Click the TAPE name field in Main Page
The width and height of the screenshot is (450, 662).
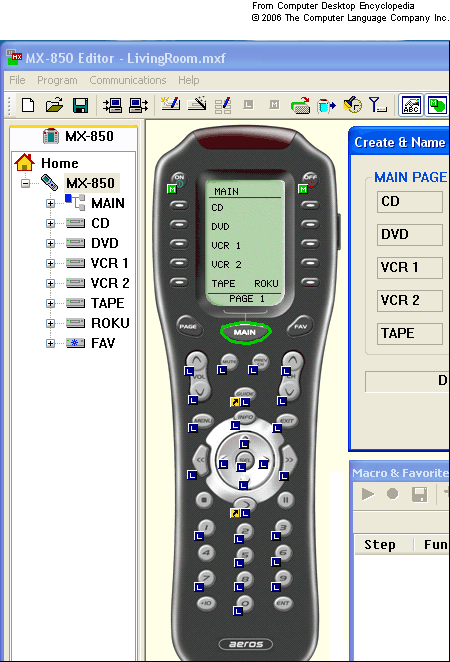click(x=409, y=334)
